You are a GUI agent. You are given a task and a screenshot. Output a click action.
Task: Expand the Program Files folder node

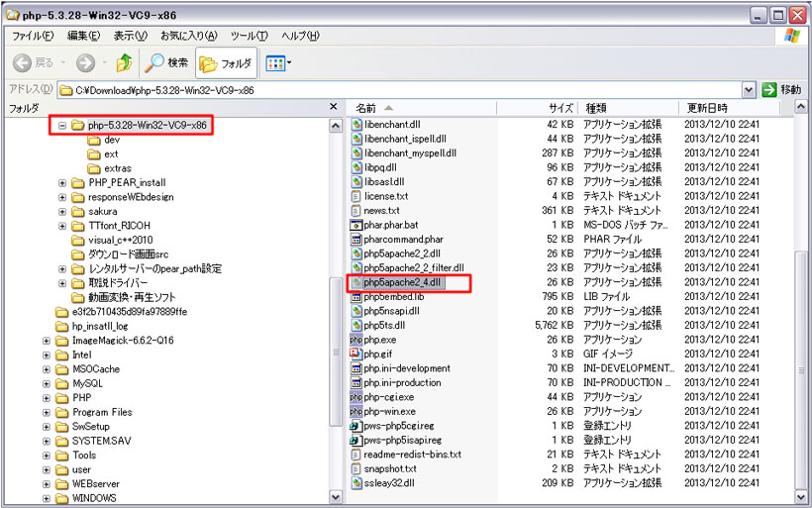[x=47, y=413]
